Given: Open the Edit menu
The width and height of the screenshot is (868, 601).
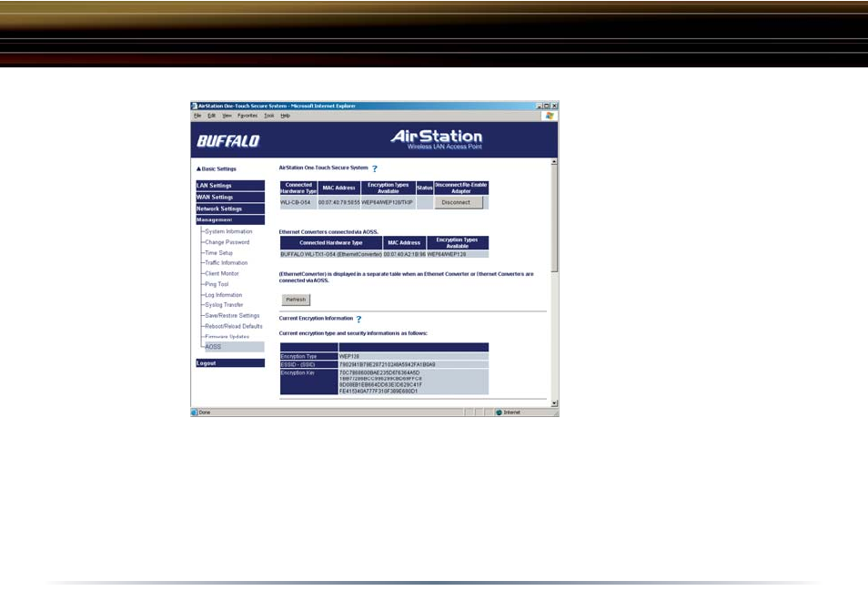Looking at the screenshot, I should click(x=211, y=116).
